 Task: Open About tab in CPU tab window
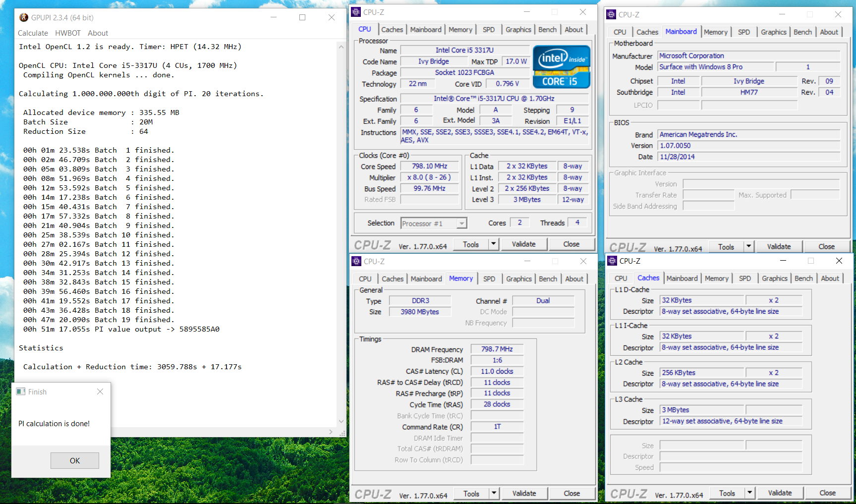point(574,30)
